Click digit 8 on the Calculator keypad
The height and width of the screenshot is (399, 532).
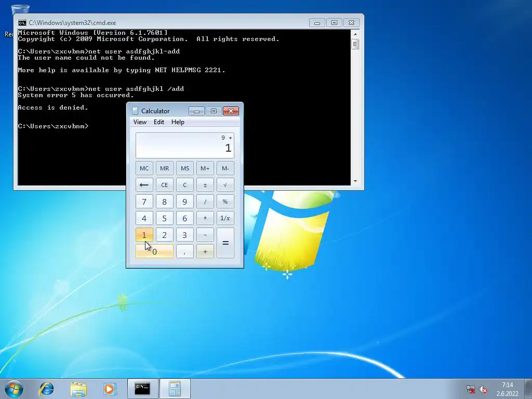point(165,202)
